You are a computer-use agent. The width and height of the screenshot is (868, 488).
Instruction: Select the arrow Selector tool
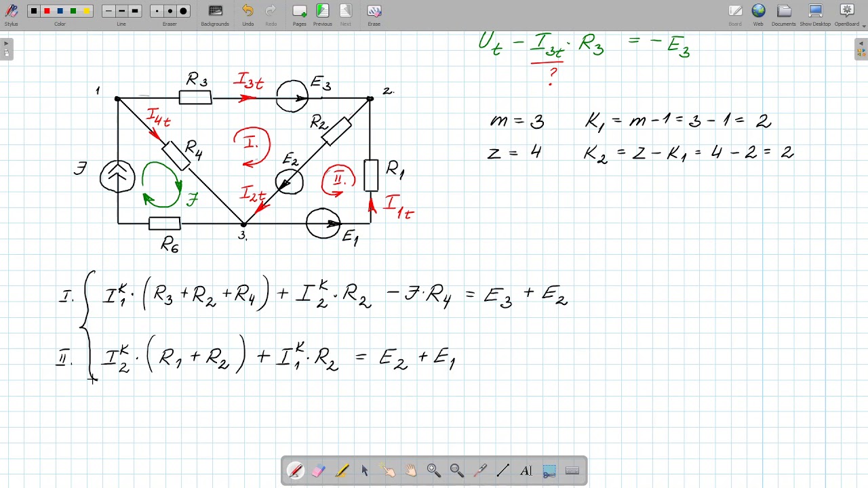point(365,470)
